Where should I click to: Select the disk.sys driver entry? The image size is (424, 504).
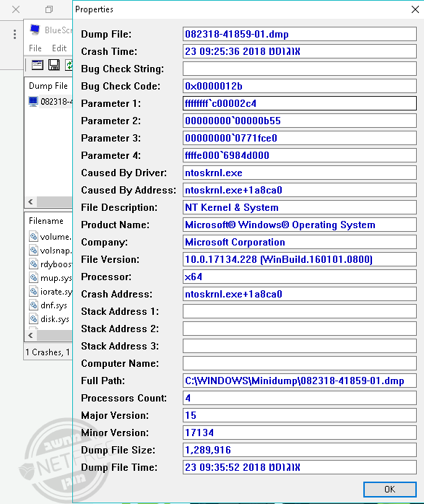click(x=50, y=318)
